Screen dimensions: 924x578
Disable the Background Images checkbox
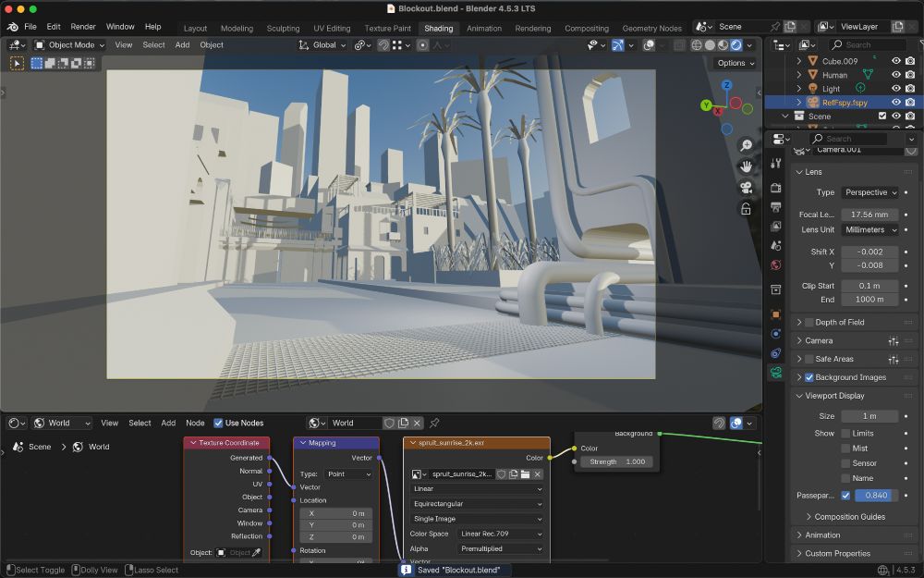click(809, 377)
